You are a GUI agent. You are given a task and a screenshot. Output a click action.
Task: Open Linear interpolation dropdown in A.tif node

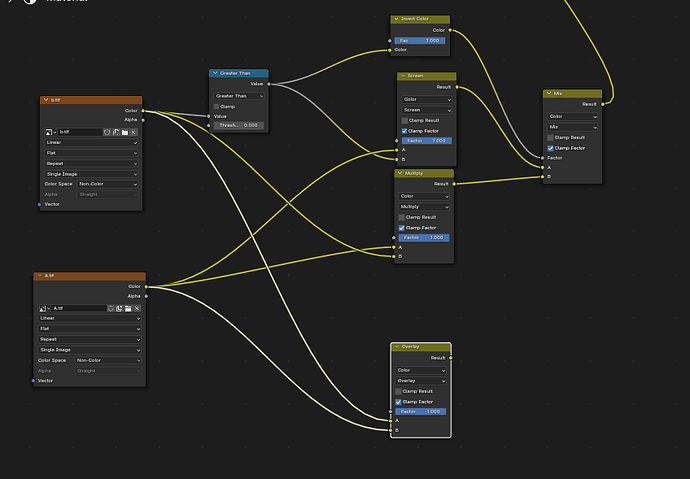pos(89,318)
